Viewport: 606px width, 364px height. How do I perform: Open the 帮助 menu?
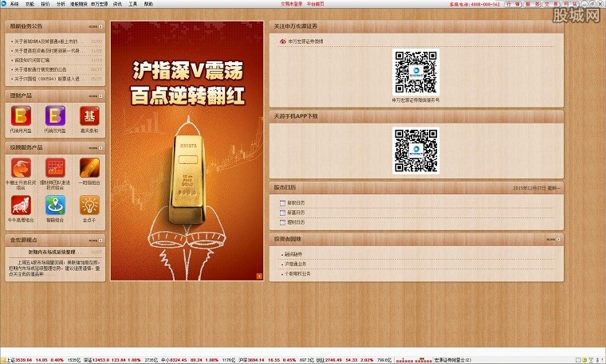coord(148,4)
